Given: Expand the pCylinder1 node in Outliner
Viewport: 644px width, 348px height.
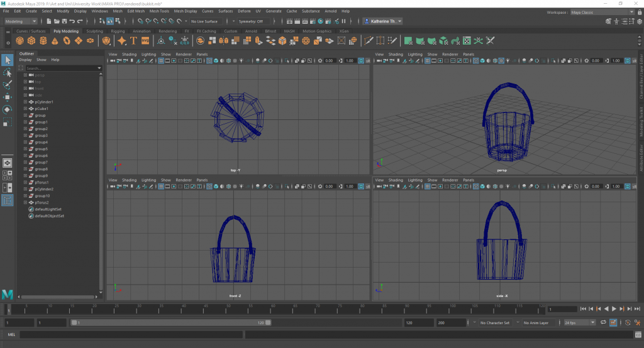Looking at the screenshot, I should click(25, 102).
